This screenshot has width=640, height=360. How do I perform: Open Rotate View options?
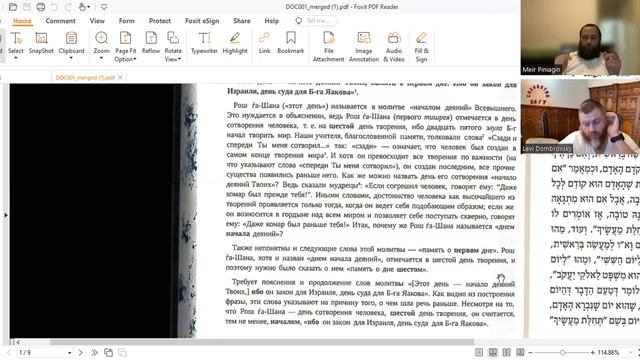[x=173, y=47]
